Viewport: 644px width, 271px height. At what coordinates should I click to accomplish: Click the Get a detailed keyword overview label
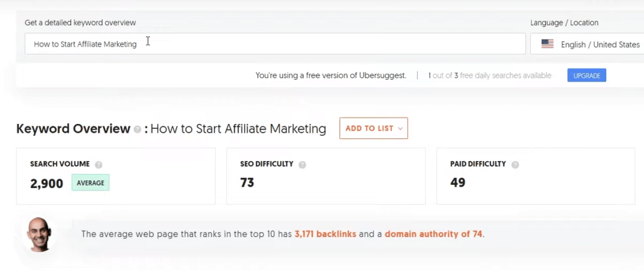coord(80,23)
